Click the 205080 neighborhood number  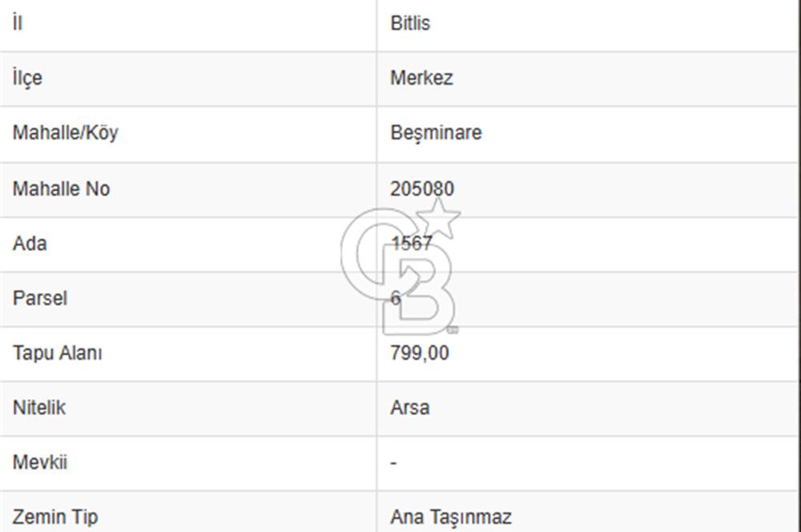point(422,189)
